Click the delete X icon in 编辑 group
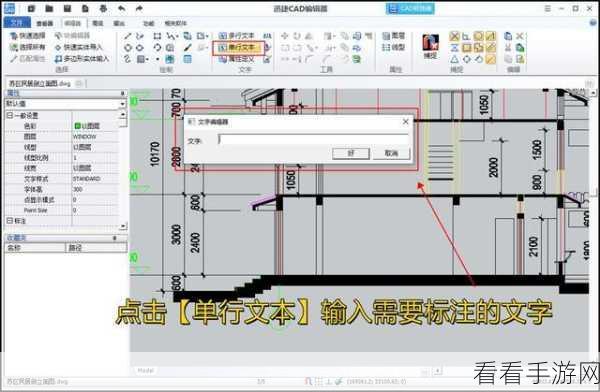Image resolution: width=600 pixels, height=392 pixels. 520,36
